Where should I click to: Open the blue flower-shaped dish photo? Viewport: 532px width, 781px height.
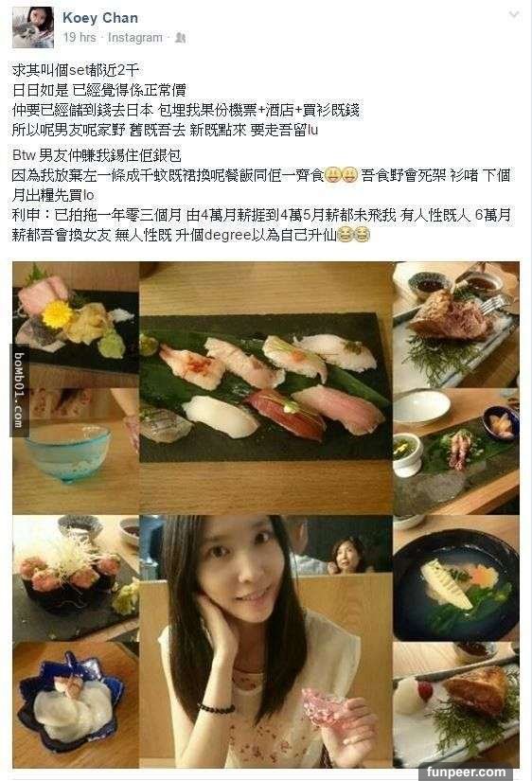[x=75, y=704]
